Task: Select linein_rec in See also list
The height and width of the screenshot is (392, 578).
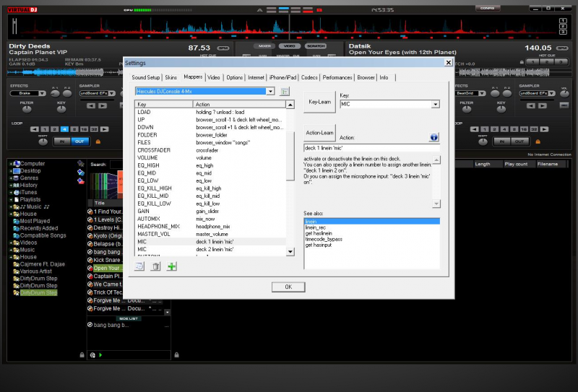Action: [315, 227]
